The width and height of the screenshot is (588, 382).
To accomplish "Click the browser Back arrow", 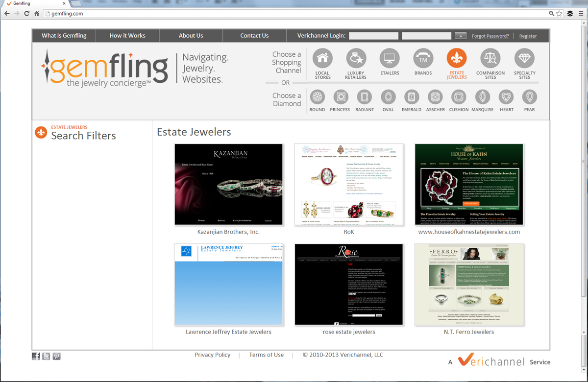I will point(7,14).
